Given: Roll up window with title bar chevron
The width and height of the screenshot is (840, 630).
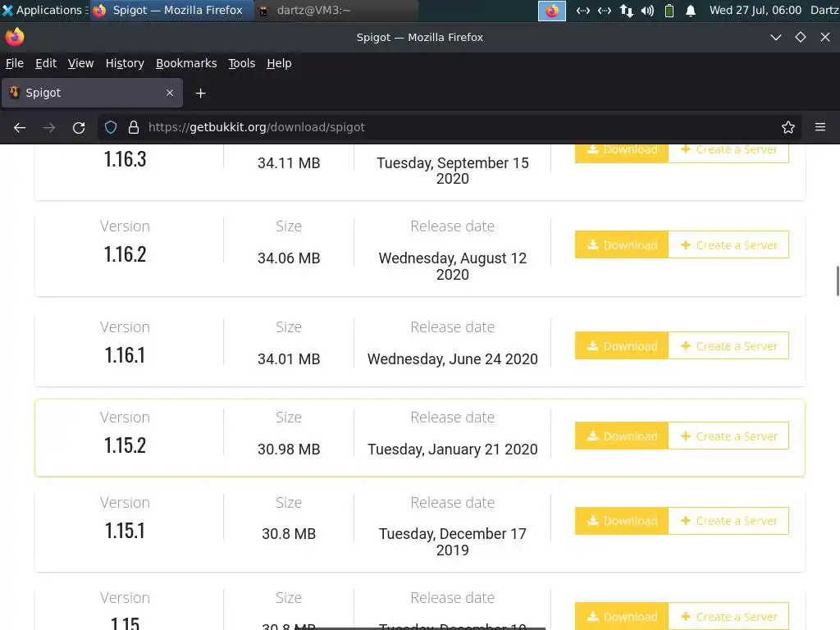Looking at the screenshot, I should tap(776, 37).
